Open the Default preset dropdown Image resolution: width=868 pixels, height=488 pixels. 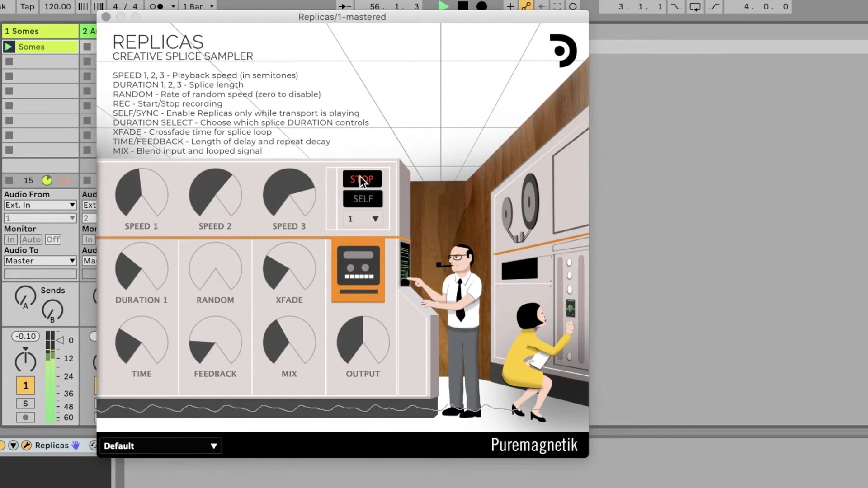coord(160,446)
